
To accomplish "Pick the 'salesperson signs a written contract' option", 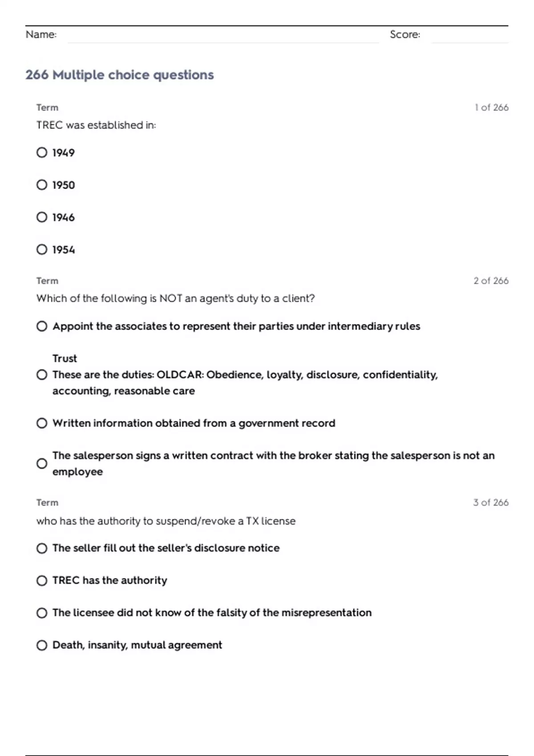I will point(42,463).
